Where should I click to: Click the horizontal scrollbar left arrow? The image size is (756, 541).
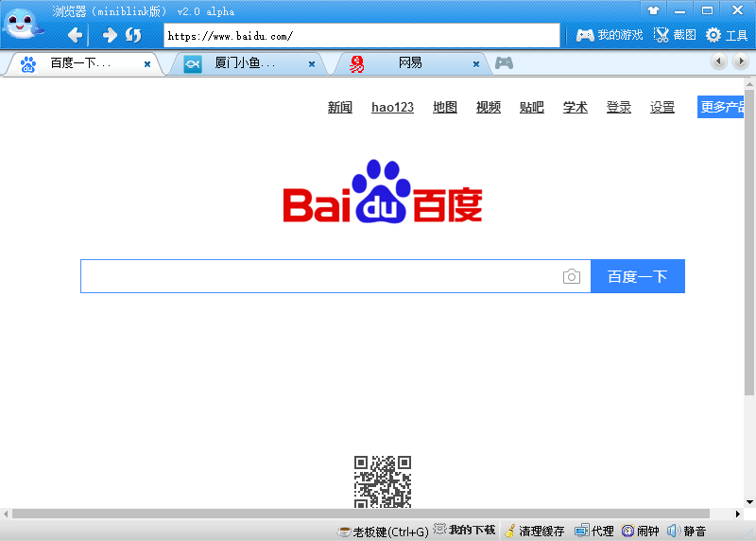tap(6, 514)
